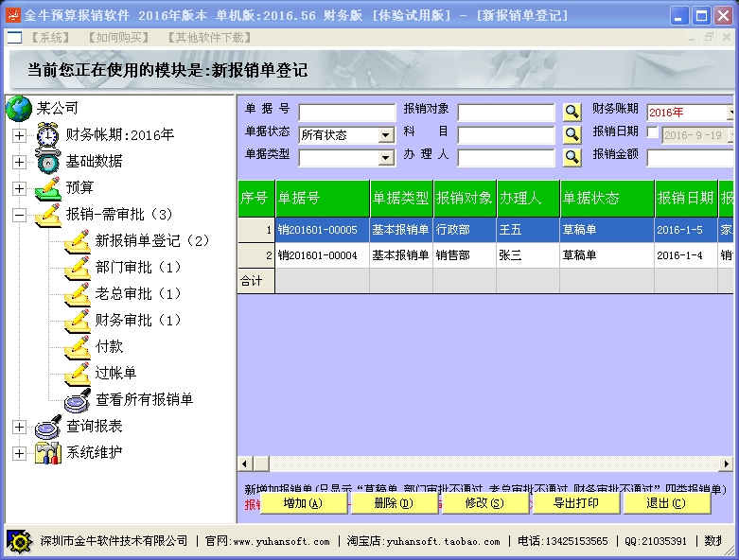The width and height of the screenshot is (739, 560).
Task: Expand the 预算 tree node
Action: click(x=19, y=188)
